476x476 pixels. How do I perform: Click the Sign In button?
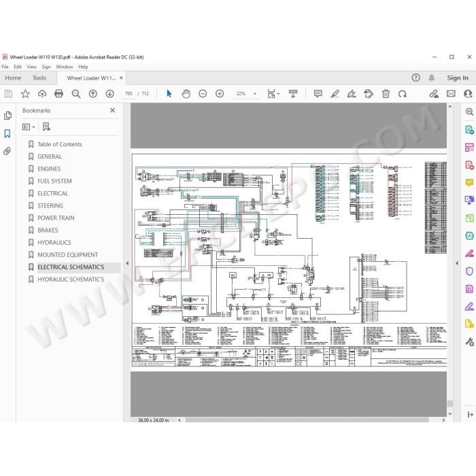click(458, 78)
